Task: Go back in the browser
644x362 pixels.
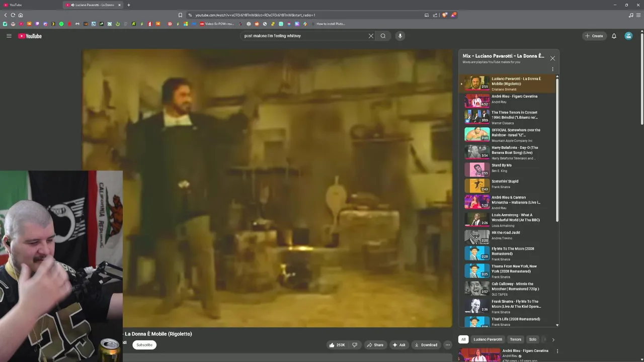Action: click(x=6, y=15)
